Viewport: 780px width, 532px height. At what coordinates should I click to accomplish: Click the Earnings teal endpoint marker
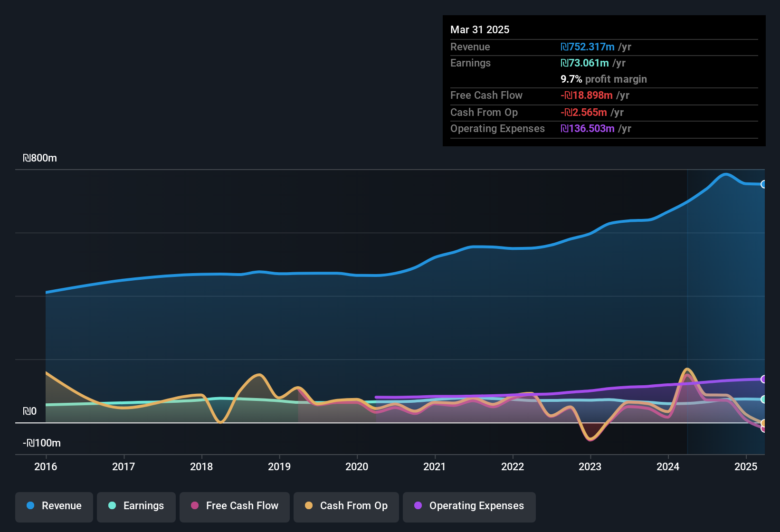(x=763, y=399)
